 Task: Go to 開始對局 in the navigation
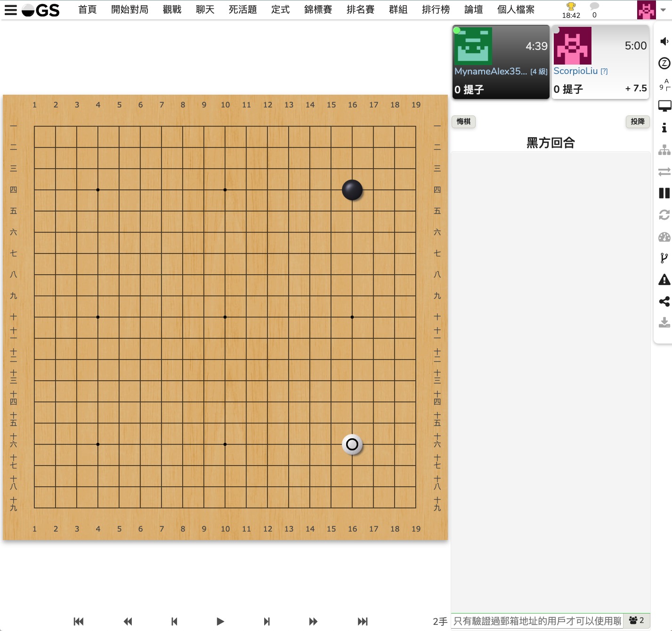click(x=130, y=9)
